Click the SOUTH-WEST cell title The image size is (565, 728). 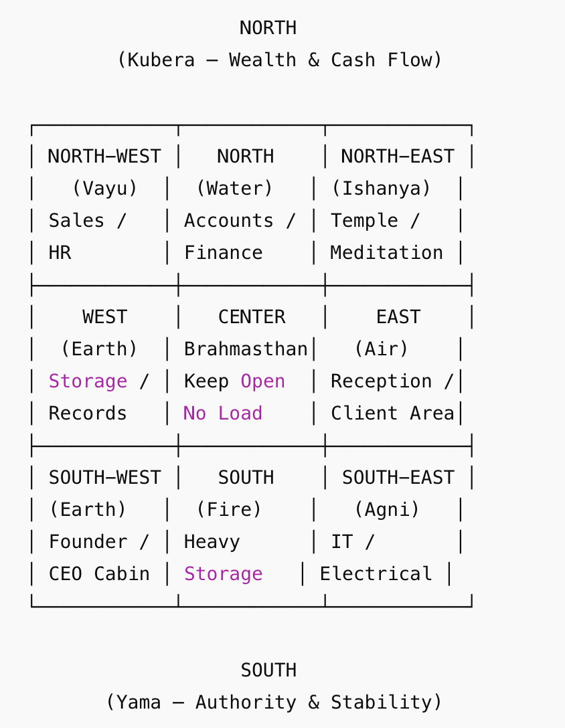(x=104, y=478)
